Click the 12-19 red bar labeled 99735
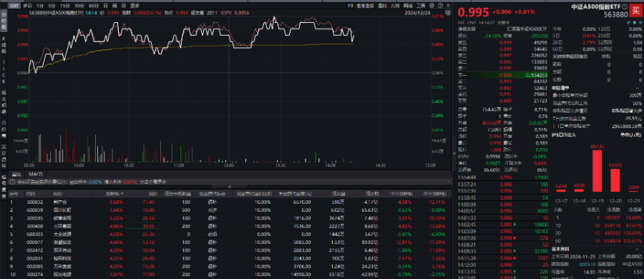Screen dimensions: 644x279 [597, 171]
